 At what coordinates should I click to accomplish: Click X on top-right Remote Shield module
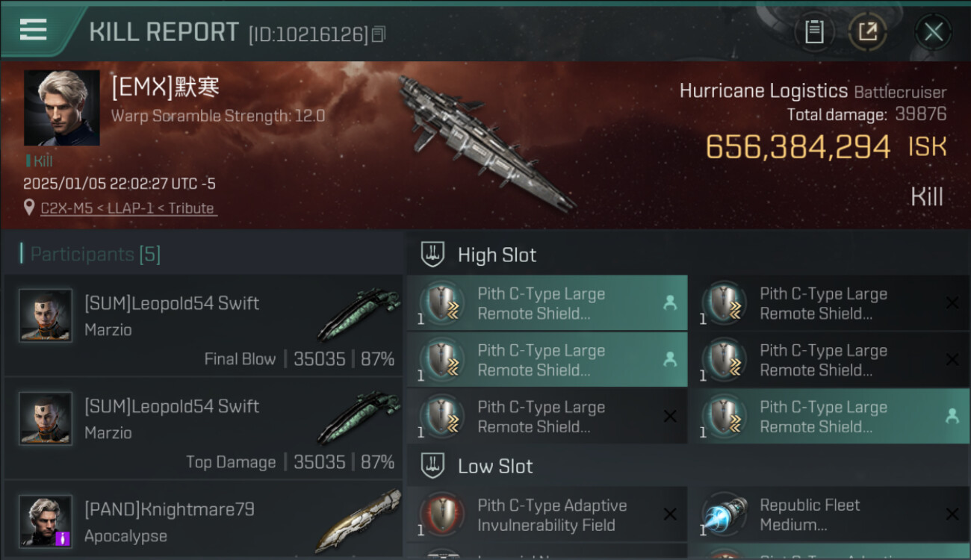952,303
